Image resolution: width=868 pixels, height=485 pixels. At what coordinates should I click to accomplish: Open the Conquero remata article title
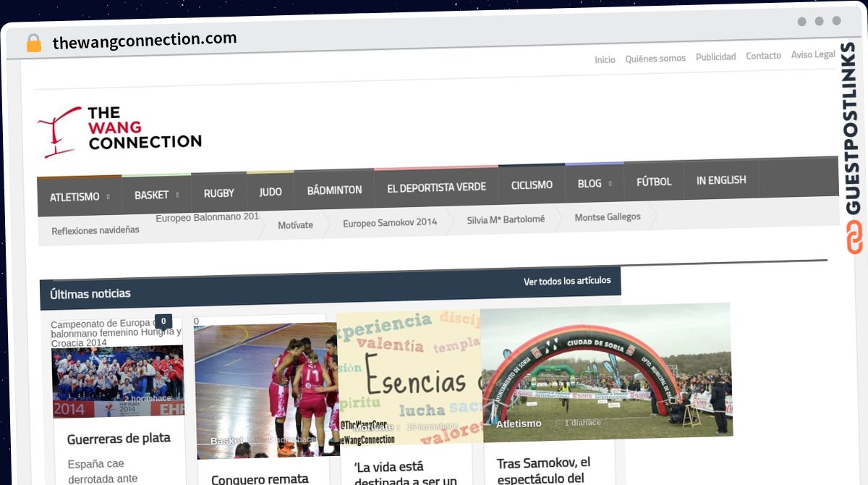[260, 478]
